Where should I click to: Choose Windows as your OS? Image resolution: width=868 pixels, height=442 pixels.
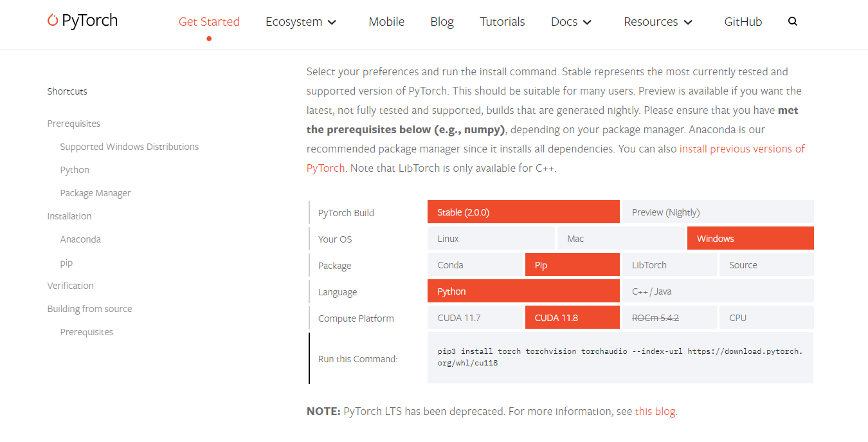[x=750, y=238]
